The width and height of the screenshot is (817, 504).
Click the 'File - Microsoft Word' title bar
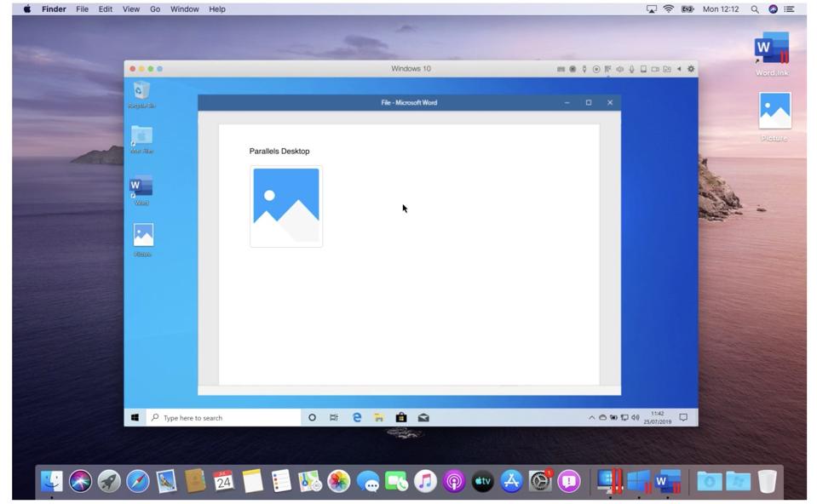point(409,102)
